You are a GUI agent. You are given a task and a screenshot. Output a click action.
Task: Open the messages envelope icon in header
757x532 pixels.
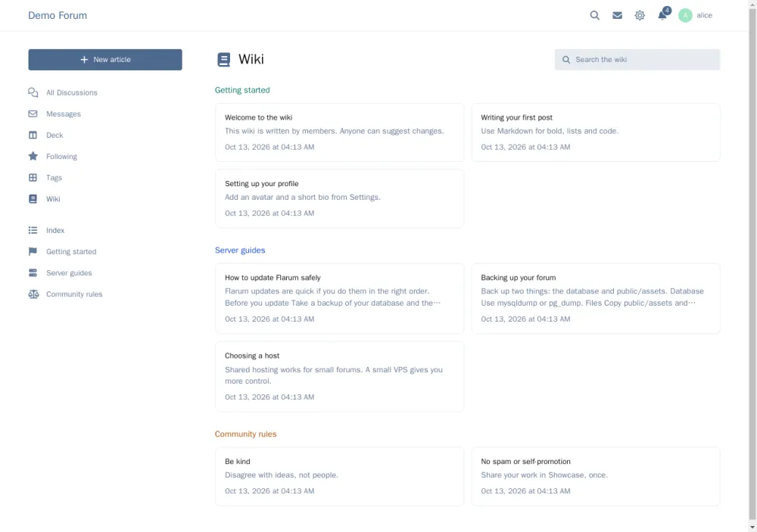point(617,15)
